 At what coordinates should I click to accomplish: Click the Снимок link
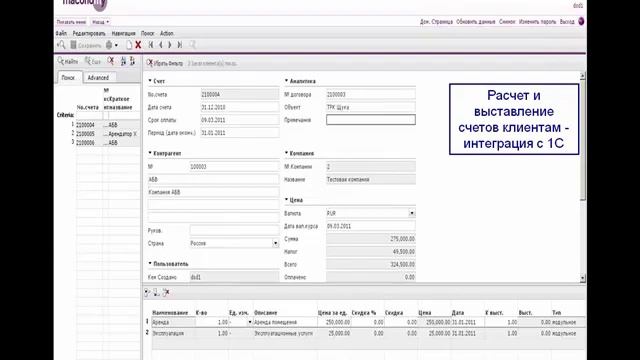tap(507, 22)
